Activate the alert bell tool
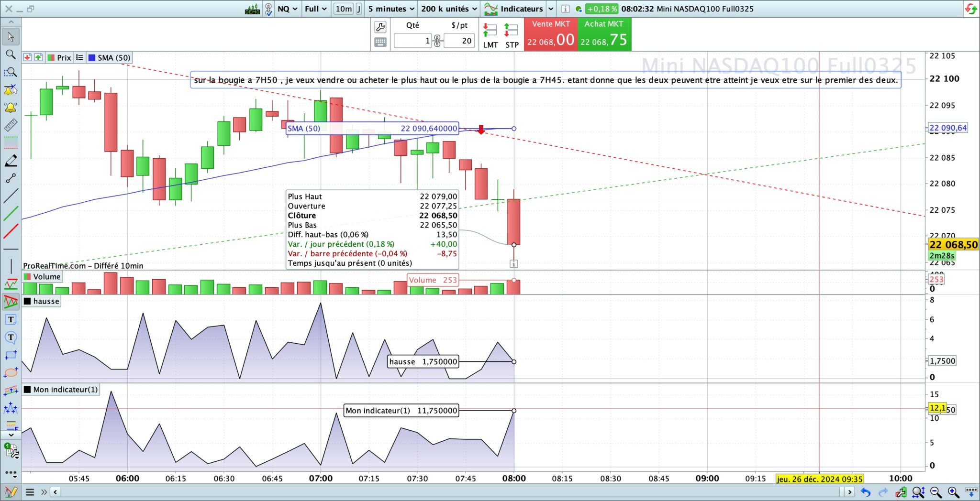The width and height of the screenshot is (980, 501). point(11,108)
